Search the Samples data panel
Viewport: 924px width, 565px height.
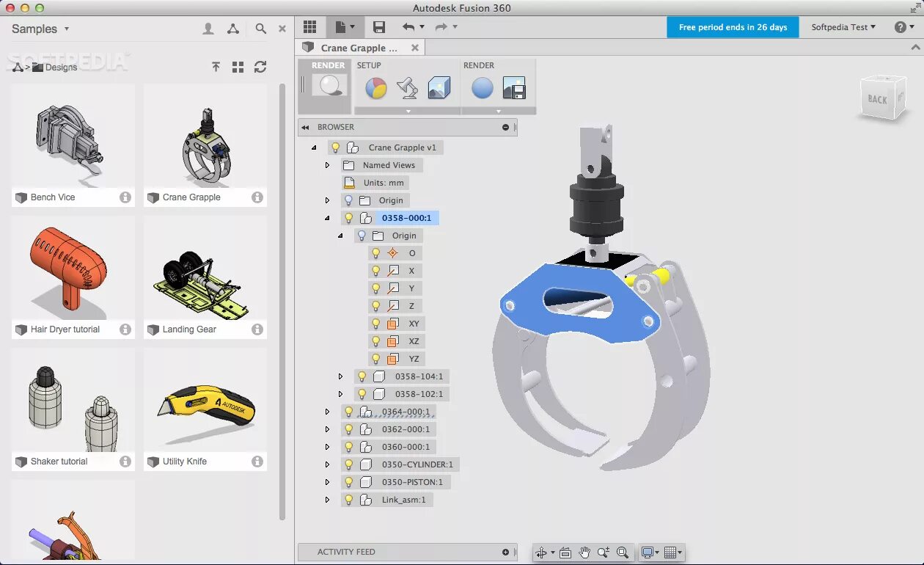[x=260, y=29]
